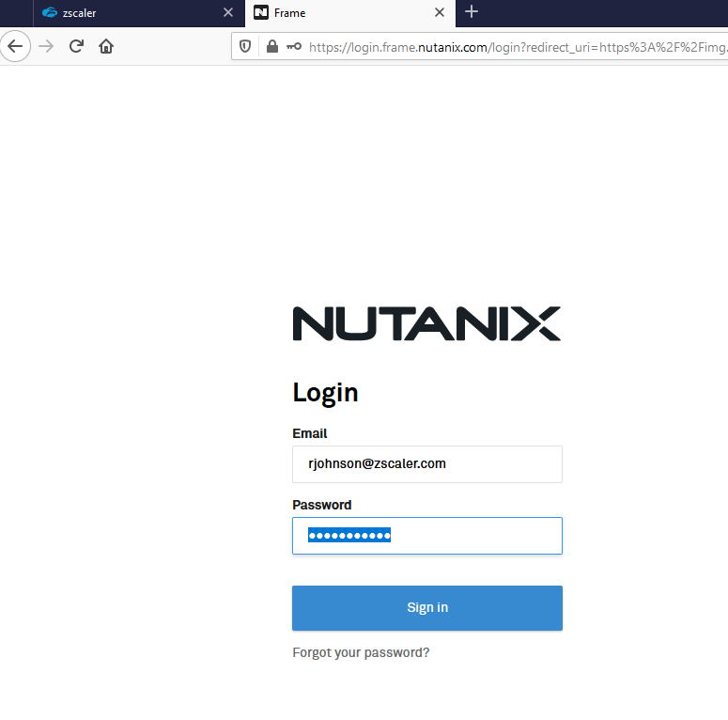728x720 pixels.
Task: Switch to the zscaler tab
Action: point(122,13)
